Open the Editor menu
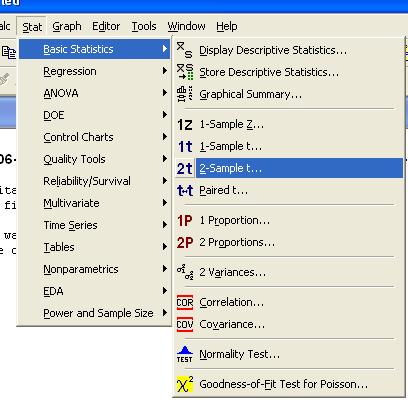Image resolution: width=408 pixels, height=409 pixels. 106,26
